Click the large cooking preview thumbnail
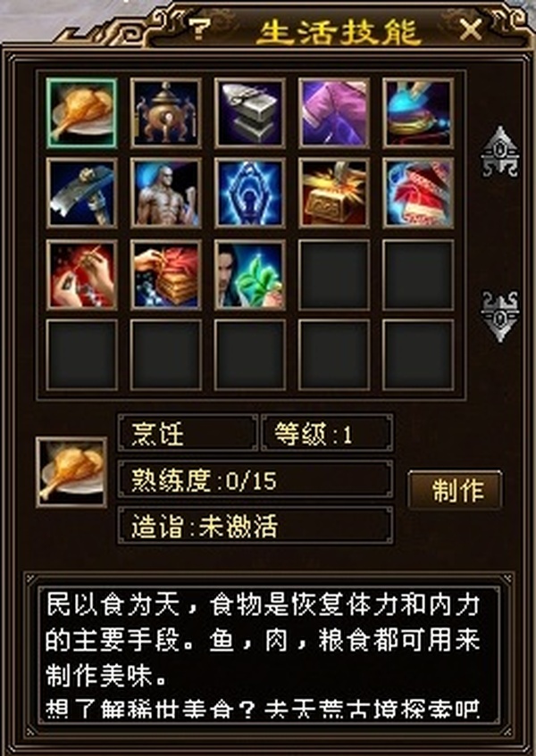The height and width of the screenshot is (756, 536). point(71,472)
